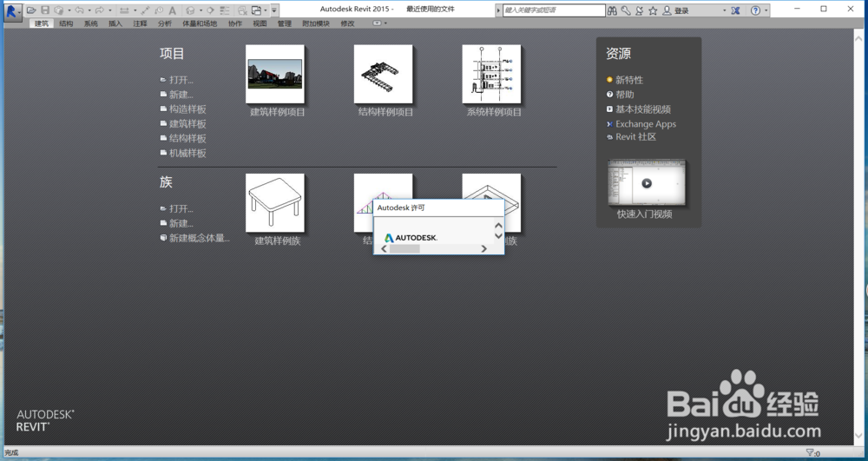Select the Aligned Dimension tool icon

pyautogui.click(x=145, y=10)
